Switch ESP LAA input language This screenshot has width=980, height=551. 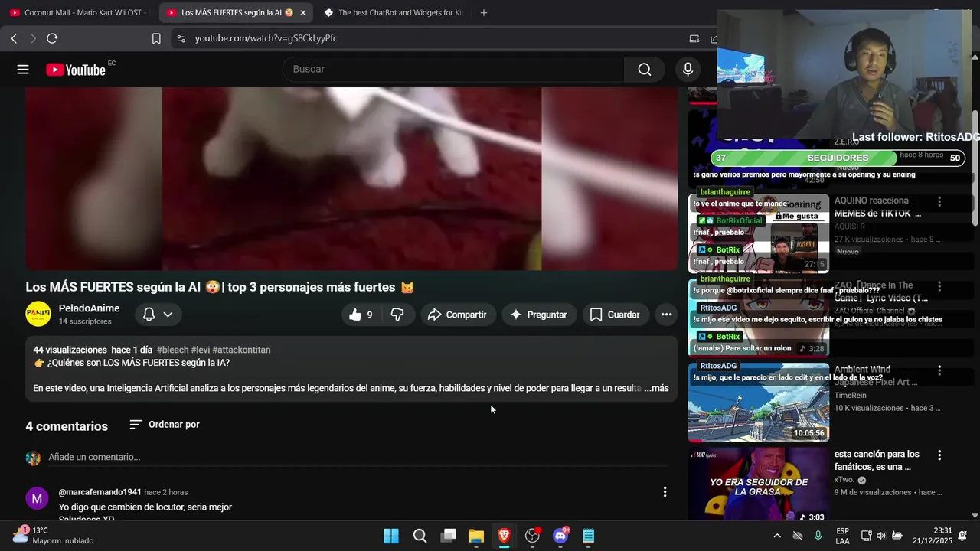click(842, 536)
